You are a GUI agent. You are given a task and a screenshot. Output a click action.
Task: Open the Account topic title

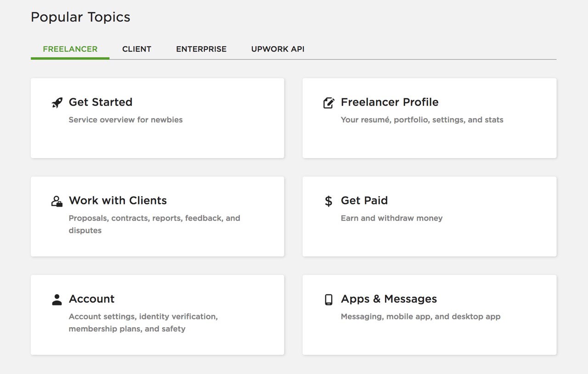pyautogui.click(x=92, y=299)
